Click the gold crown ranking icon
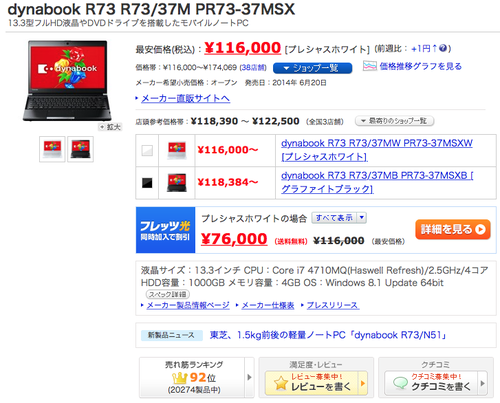This screenshot has width=500, height=403. coord(179,378)
